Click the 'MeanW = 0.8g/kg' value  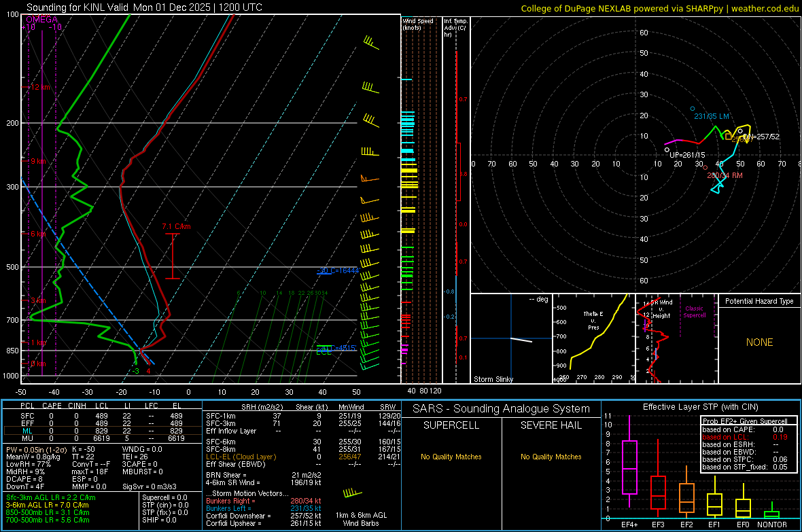[x=33, y=457]
